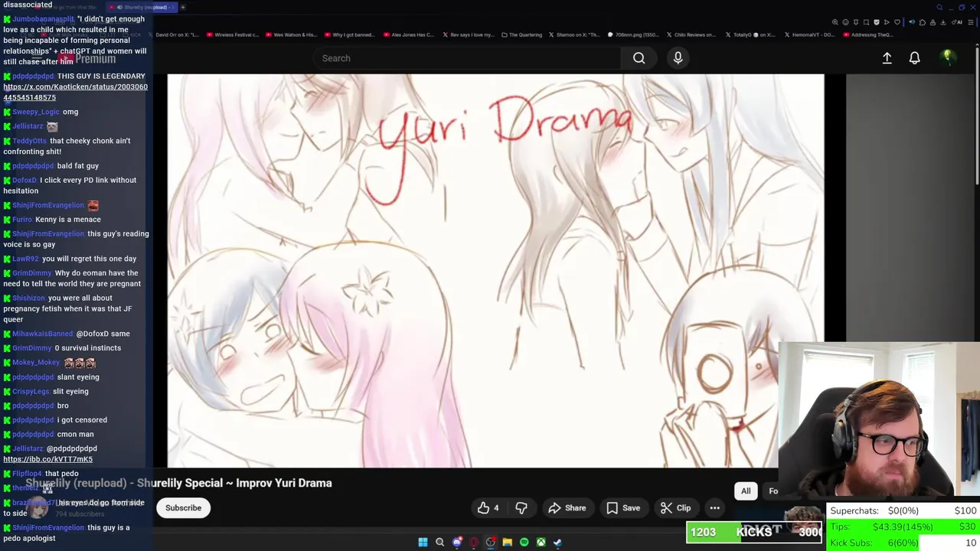Open HemomalVT bookmark
Screen dimensions: 980x551
pos(808,34)
